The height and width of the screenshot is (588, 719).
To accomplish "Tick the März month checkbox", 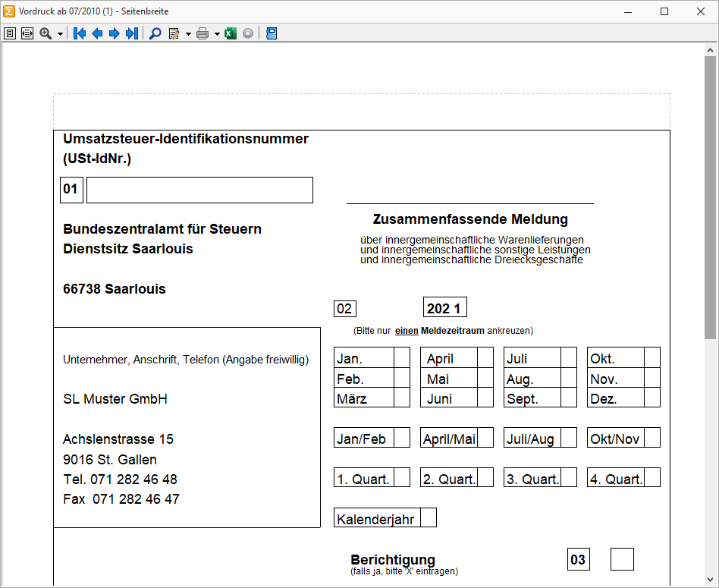I will pos(402,398).
